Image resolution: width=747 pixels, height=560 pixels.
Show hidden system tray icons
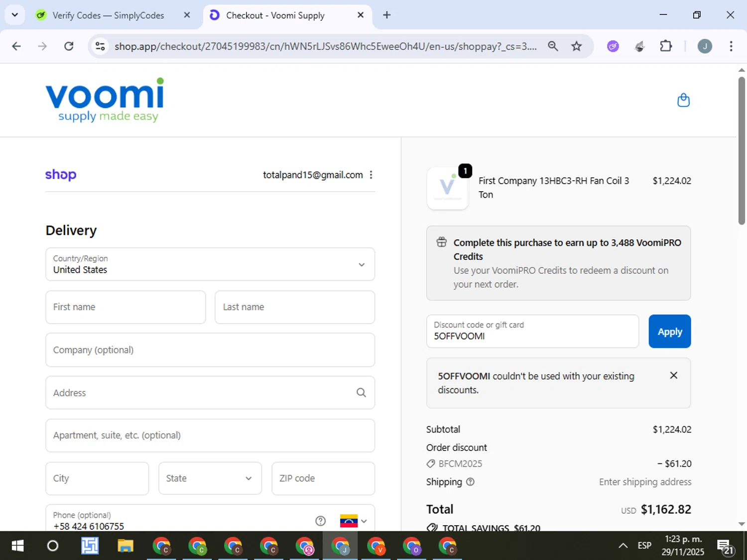(622, 546)
